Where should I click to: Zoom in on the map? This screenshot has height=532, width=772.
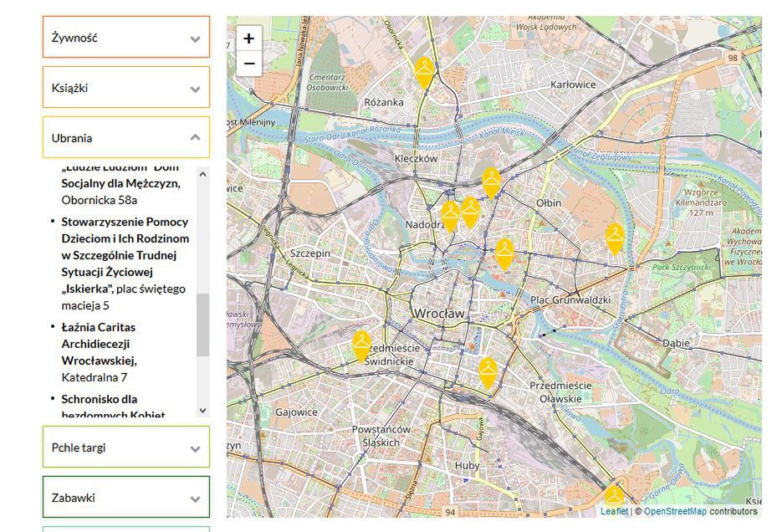pos(249,38)
